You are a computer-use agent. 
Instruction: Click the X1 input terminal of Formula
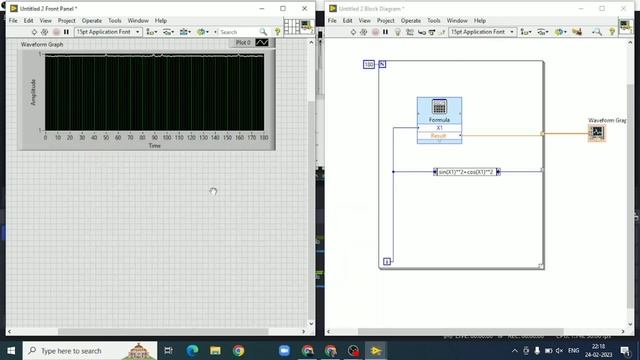click(439, 128)
